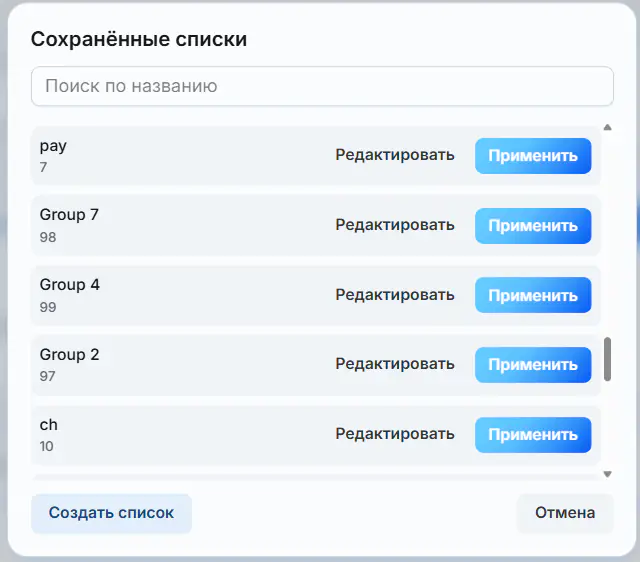
Task: Click the count 98 under Group 7
Action: [x=48, y=237]
